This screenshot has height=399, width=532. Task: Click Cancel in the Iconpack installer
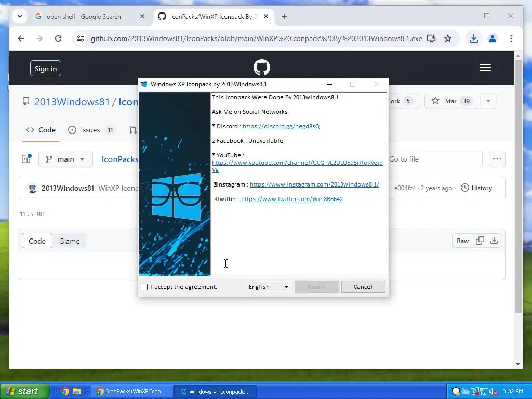point(363,287)
